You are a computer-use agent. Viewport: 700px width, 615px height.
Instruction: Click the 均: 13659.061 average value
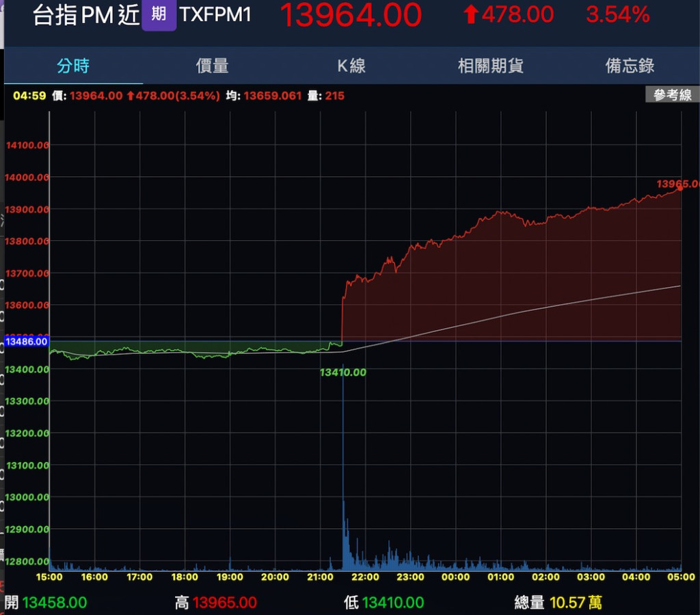[x=264, y=96]
